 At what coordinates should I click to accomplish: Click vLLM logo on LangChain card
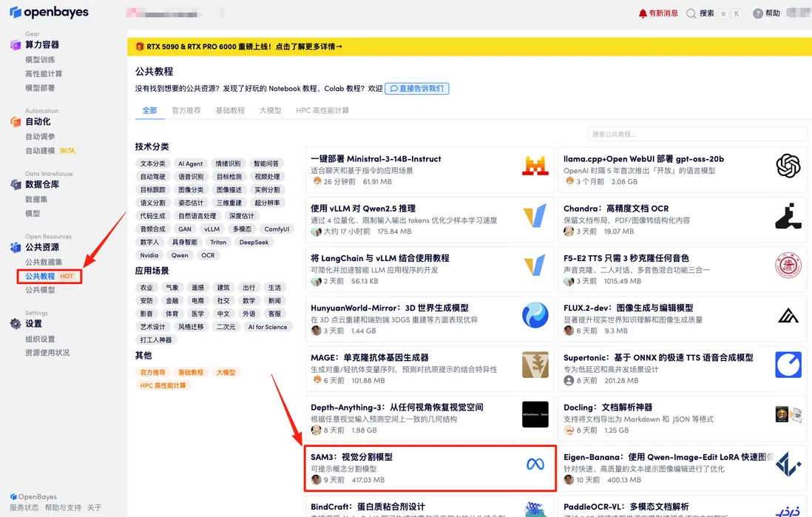tap(535, 266)
